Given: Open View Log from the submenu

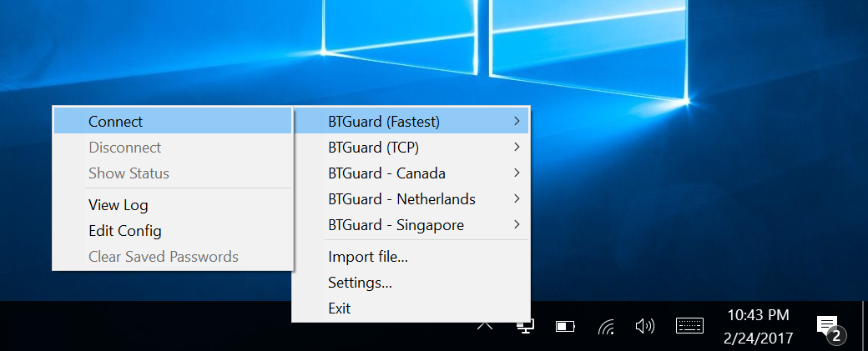Looking at the screenshot, I should [118, 205].
